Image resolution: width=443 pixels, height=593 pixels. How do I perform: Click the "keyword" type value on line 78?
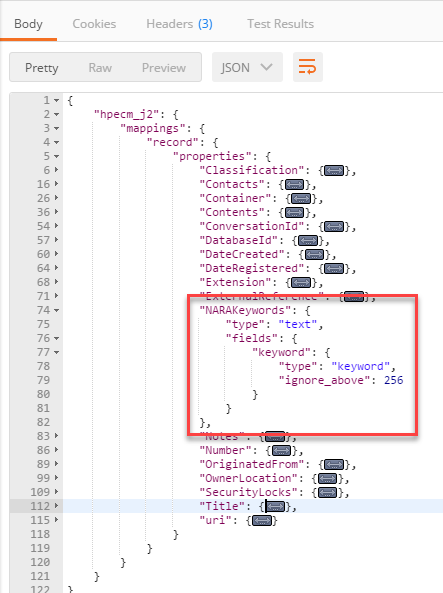click(361, 366)
